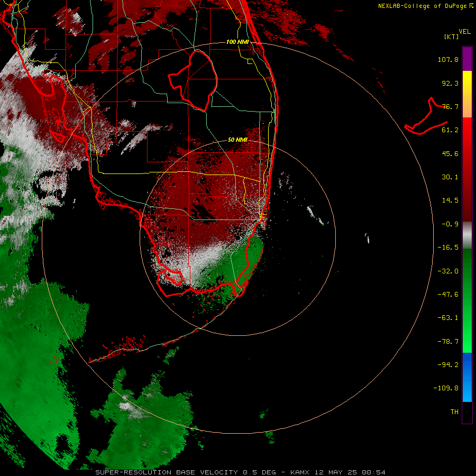Click the -94.2 velocity scale value

click(x=448, y=364)
